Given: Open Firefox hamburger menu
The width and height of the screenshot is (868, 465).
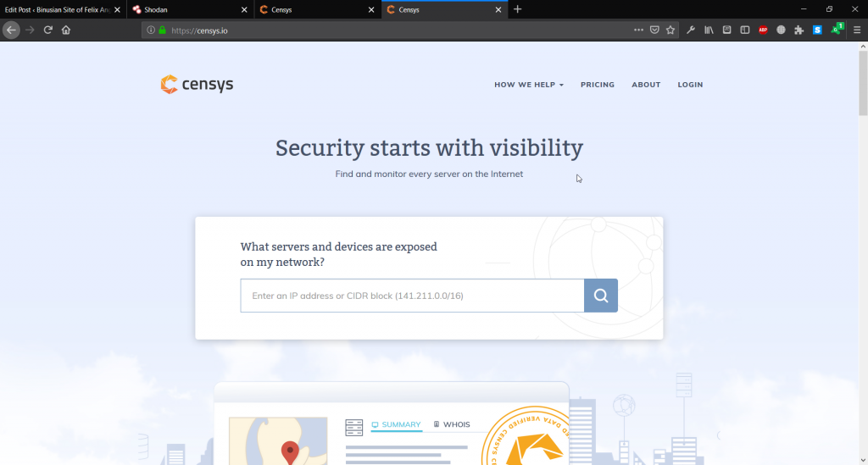Looking at the screenshot, I should [857, 30].
